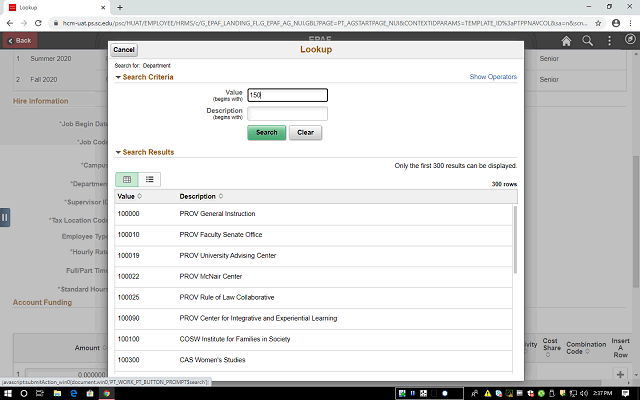Focus the Description search field
The height and width of the screenshot is (400, 640).
pos(287,113)
